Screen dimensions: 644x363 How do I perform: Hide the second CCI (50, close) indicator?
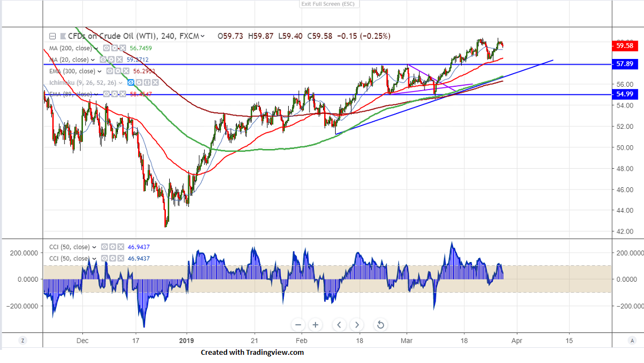pyautogui.click(x=104, y=258)
